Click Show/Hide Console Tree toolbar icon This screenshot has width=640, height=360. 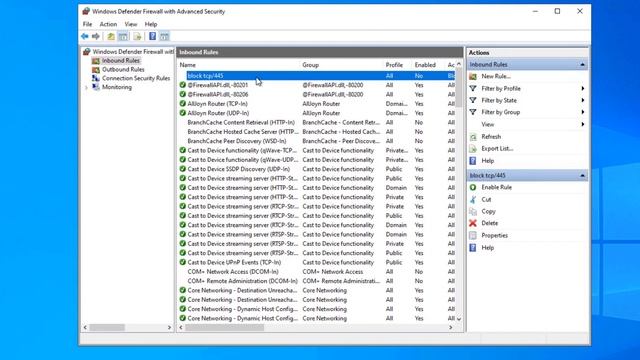[123, 36]
